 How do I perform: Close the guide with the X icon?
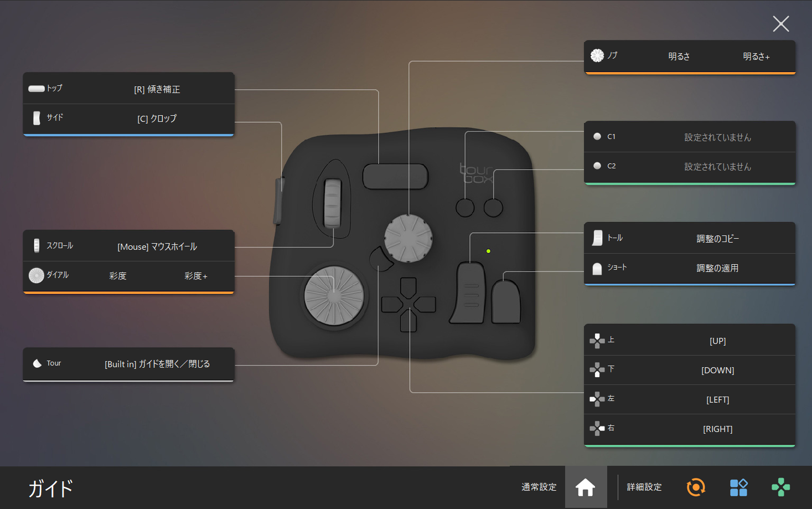[780, 24]
